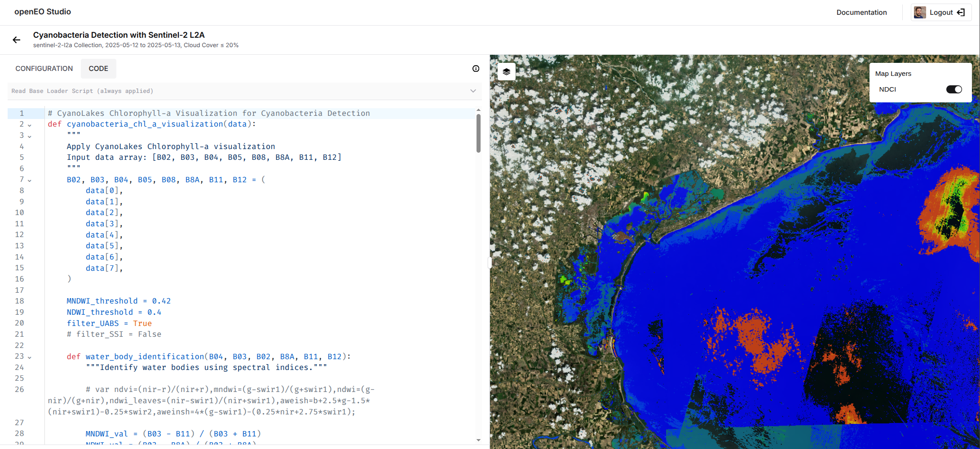Click line number 18 in the gutter

point(20,301)
